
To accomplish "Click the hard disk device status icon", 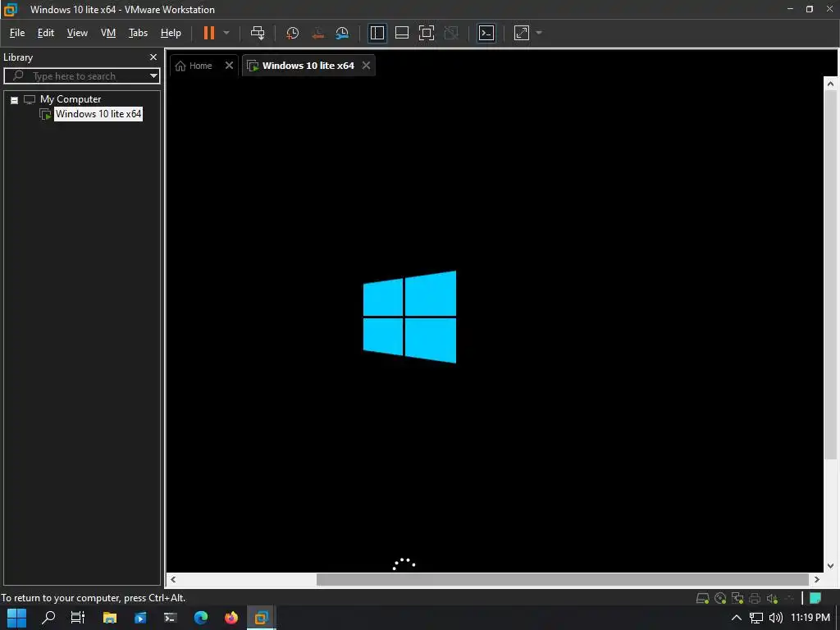I will pyautogui.click(x=703, y=598).
